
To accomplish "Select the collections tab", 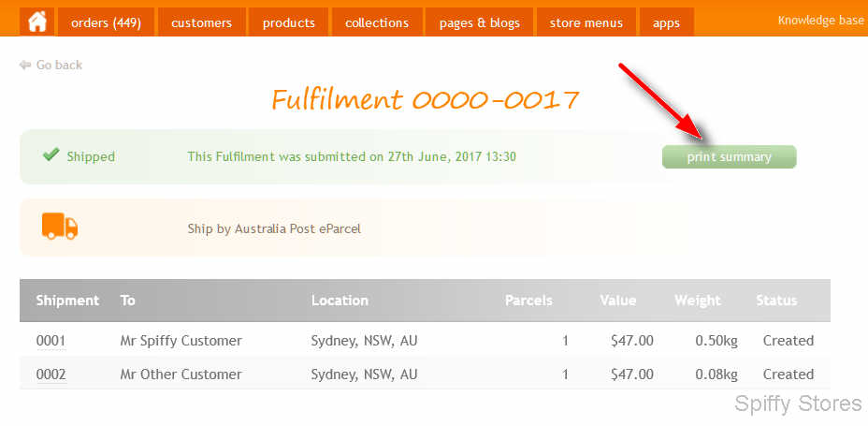I will coord(377,22).
